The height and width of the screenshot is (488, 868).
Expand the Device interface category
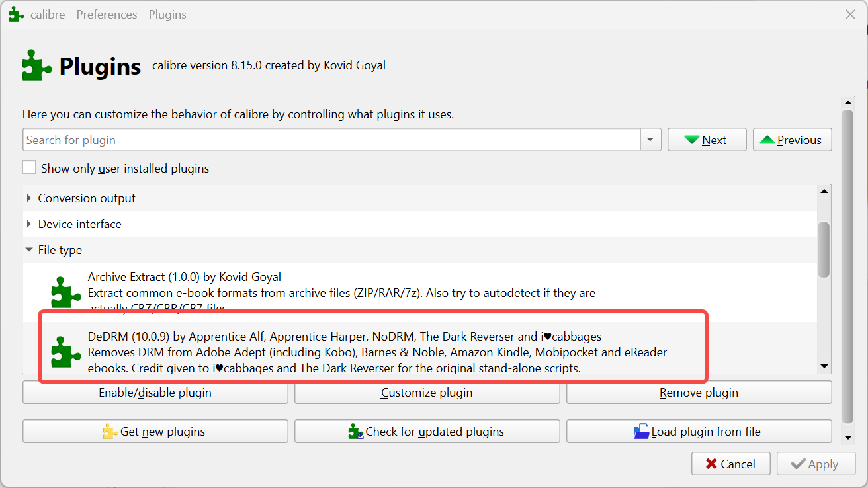(x=29, y=224)
